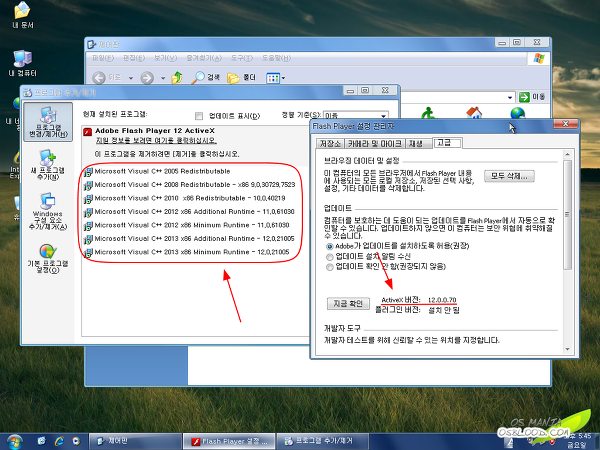The width and height of the screenshot is (600, 450).
Task: Select Notify me to install updates radio
Action: pyautogui.click(x=329, y=256)
